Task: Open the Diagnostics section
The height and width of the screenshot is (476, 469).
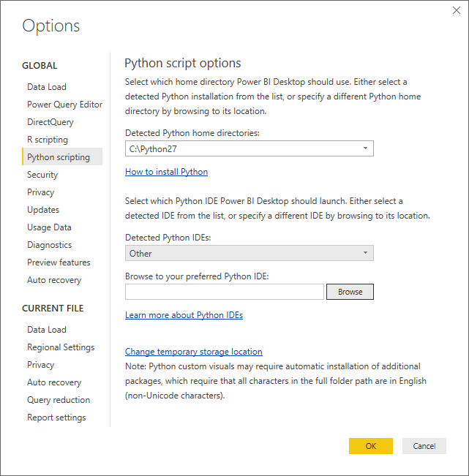Action: click(x=49, y=245)
